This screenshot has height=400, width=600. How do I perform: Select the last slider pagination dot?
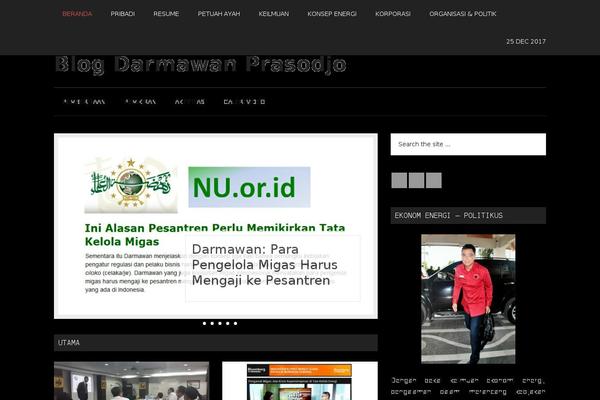[x=235, y=323]
